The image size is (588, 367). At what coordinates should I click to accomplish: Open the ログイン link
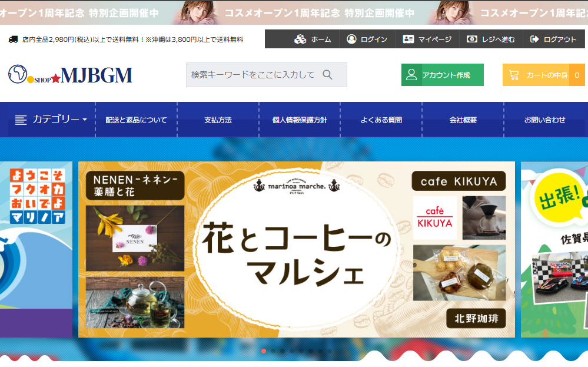(374, 39)
